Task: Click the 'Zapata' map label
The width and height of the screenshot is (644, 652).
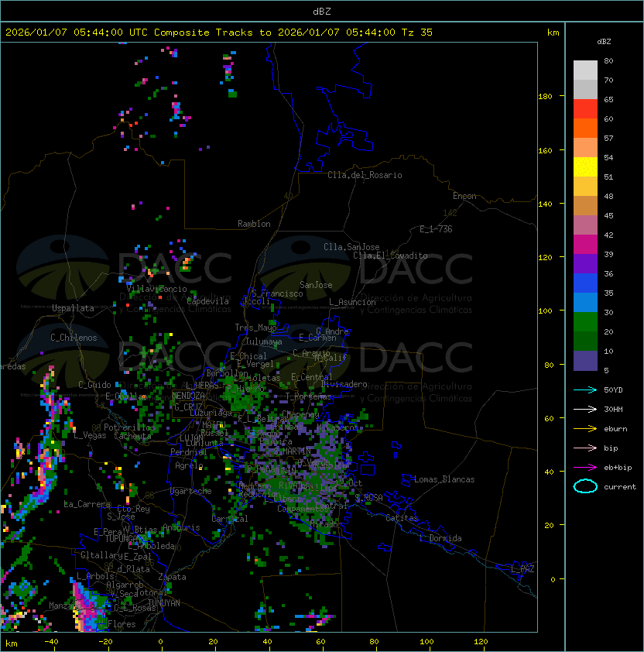Action: click(x=172, y=577)
